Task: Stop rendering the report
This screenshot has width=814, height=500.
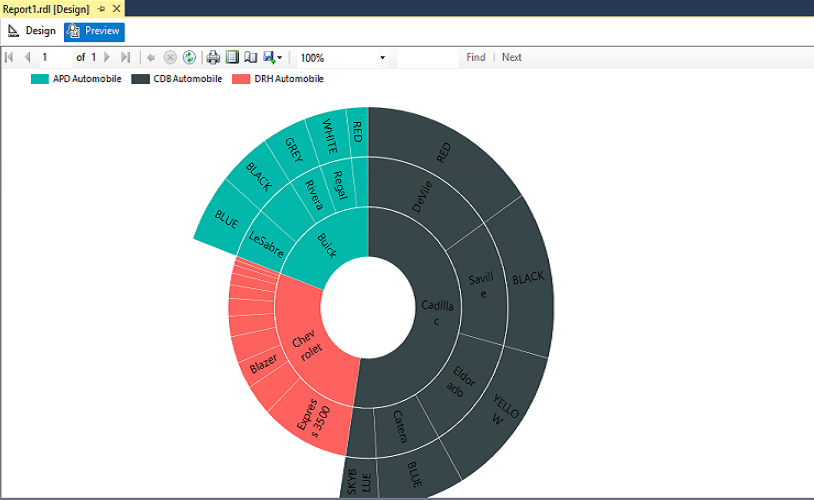Action: pyautogui.click(x=170, y=57)
